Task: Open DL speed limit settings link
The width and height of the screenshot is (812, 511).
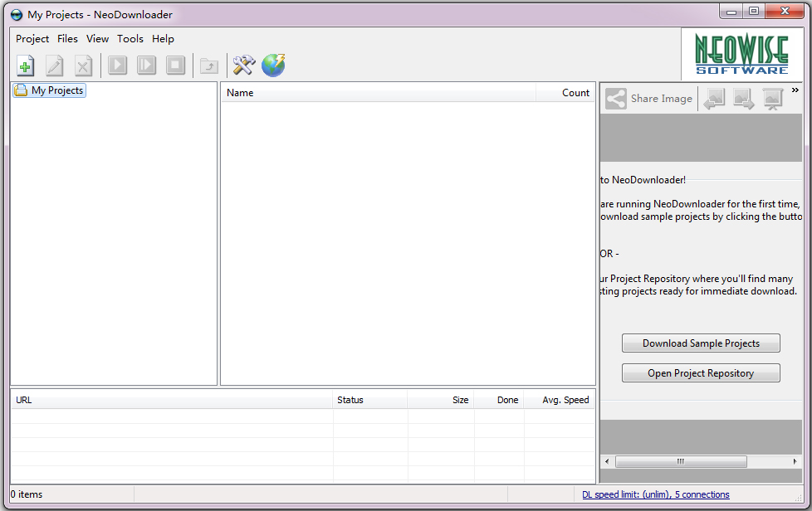Action: (x=656, y=494)
